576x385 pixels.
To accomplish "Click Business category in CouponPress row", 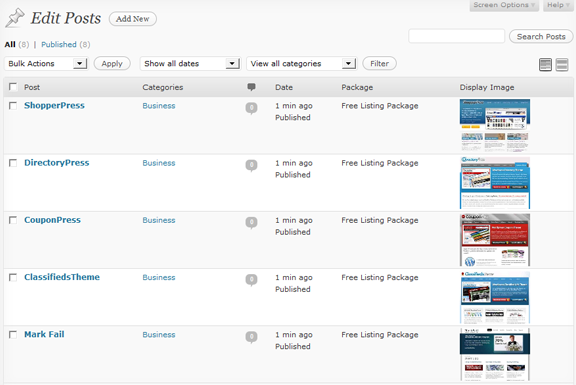I will tap(159, 220).
